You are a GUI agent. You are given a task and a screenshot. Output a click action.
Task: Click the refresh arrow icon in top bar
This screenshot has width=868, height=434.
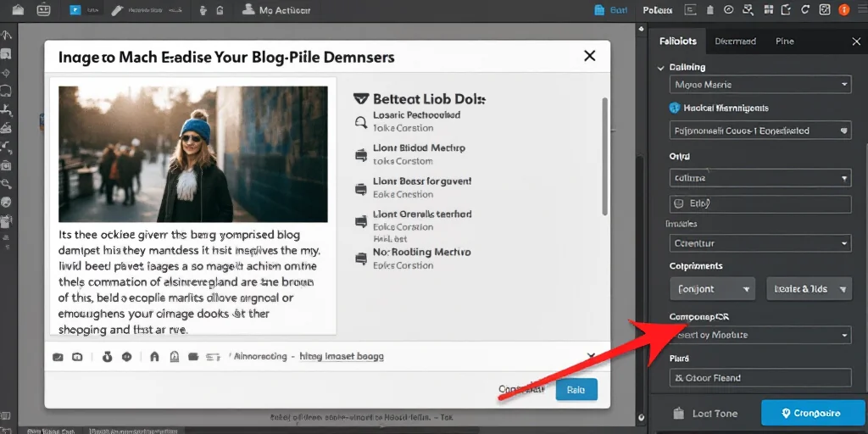click(x=805, y=9)
